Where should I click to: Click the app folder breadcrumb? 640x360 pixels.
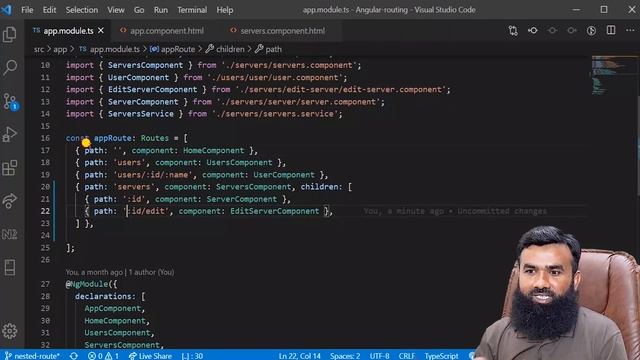60,49
